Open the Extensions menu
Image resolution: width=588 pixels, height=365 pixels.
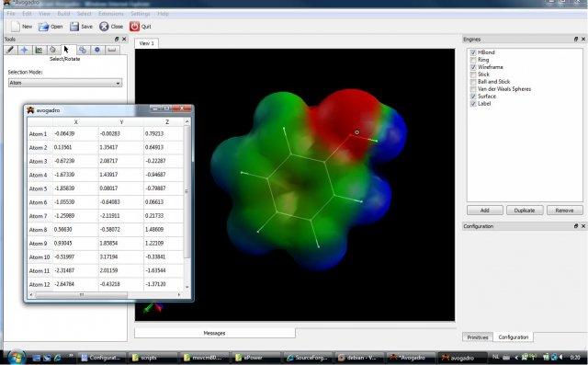click(x=111, y=14)
